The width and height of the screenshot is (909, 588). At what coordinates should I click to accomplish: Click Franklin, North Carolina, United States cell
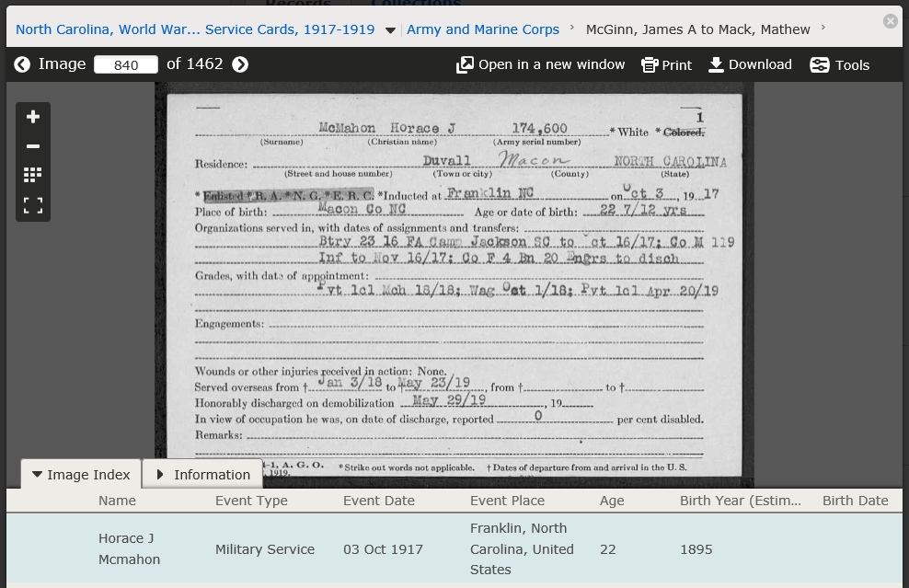522,548
